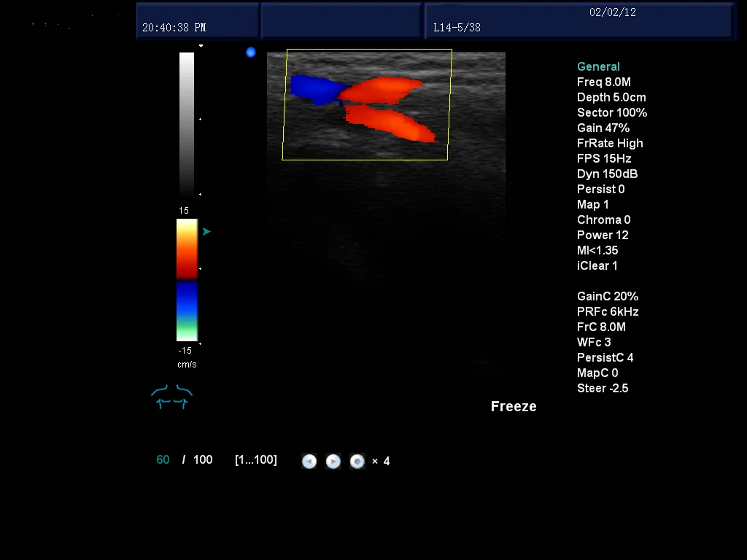Select the Chroma 0 parameter

(603, 219)
